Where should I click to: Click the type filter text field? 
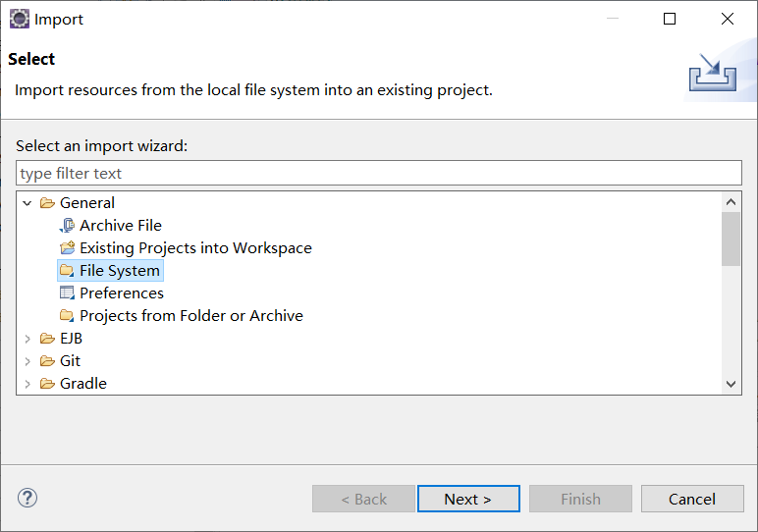point(378,173)
